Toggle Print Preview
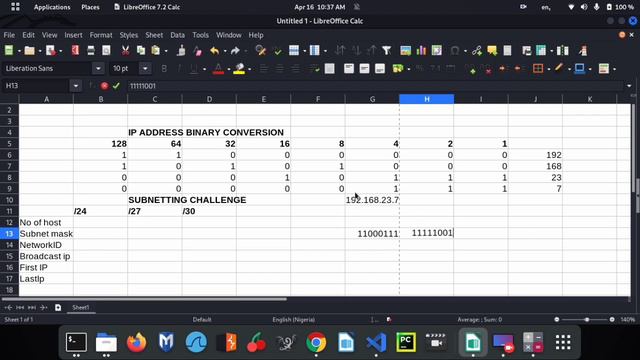 pyautogui.click(x=106, y=50)
